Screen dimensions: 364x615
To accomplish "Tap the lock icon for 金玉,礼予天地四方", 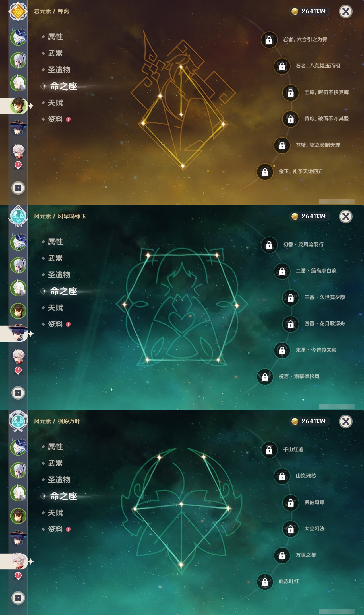I will tap(265, 172).
